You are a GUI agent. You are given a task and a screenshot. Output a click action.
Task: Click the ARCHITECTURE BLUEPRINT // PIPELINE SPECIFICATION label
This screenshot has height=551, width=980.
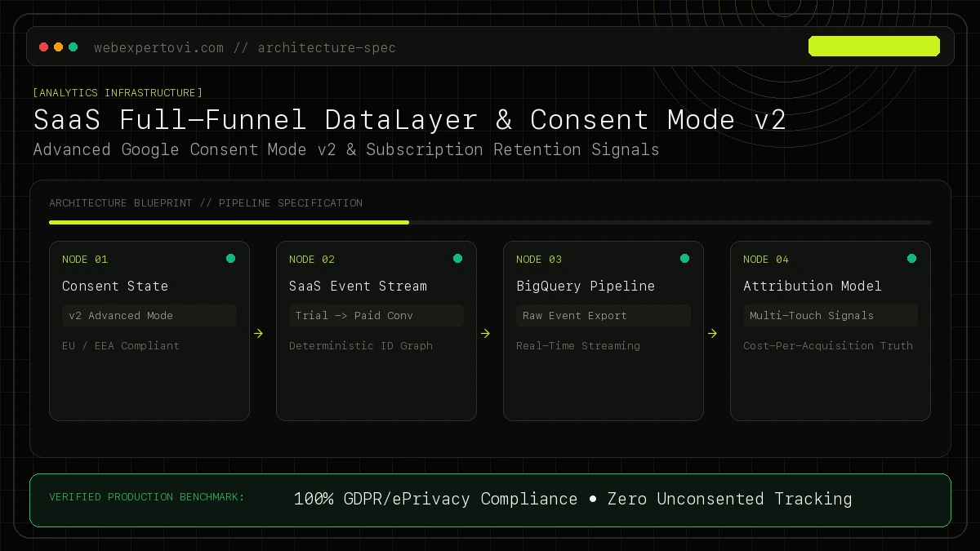(206, 202)
